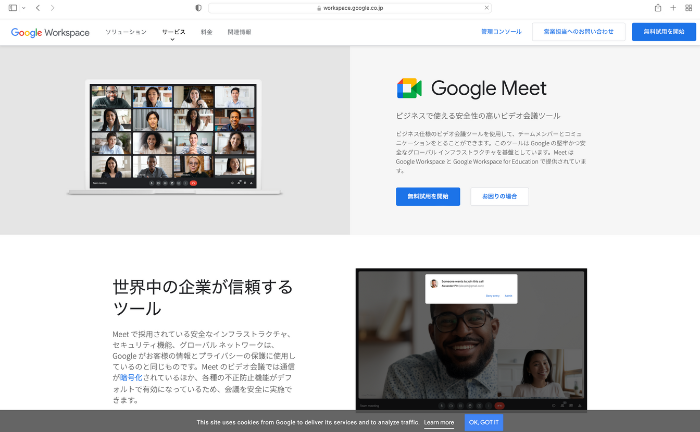700x432 pixels.
Task: Click the header 無料試用を開始 button
Action: pyautogui.click(x=664, y=32)
